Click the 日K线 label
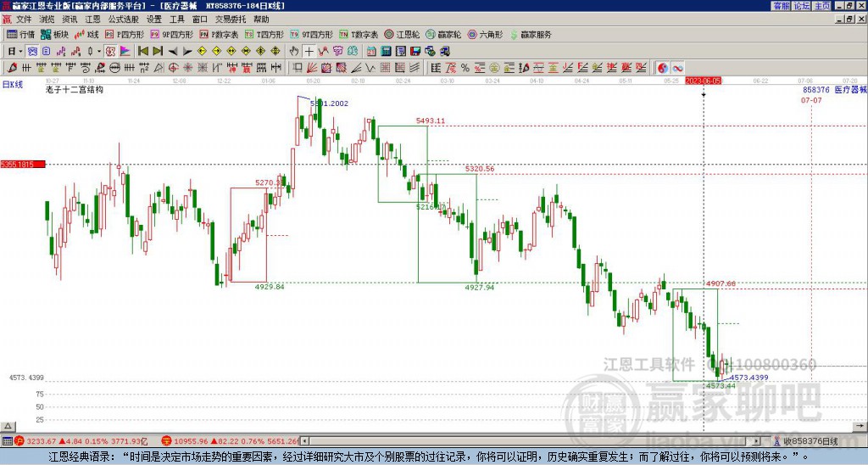Image resolution: width=868 pixels, height=465 pixels. tap(12, 85)
